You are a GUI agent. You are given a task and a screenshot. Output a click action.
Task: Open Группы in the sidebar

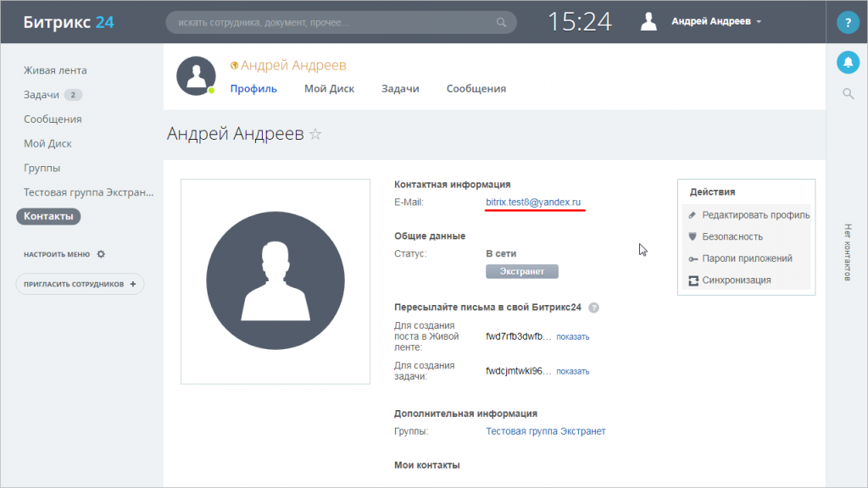click(42, 168)
